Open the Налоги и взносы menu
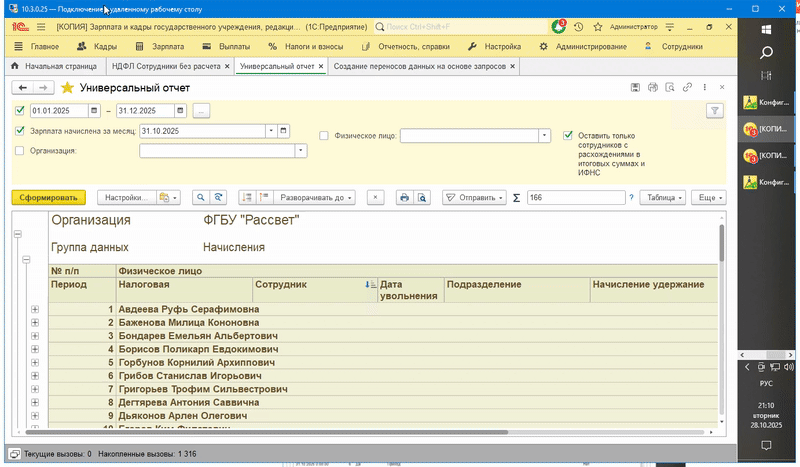Image resolution: width=800 pixels, height=467 pixels. pyautogui.click(x=306, y=46)
